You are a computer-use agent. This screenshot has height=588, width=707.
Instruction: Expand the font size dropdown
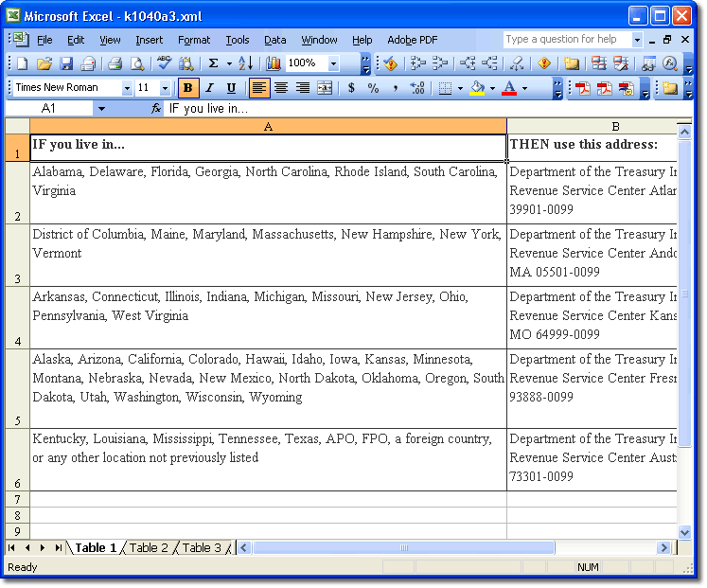coord(165,88)
